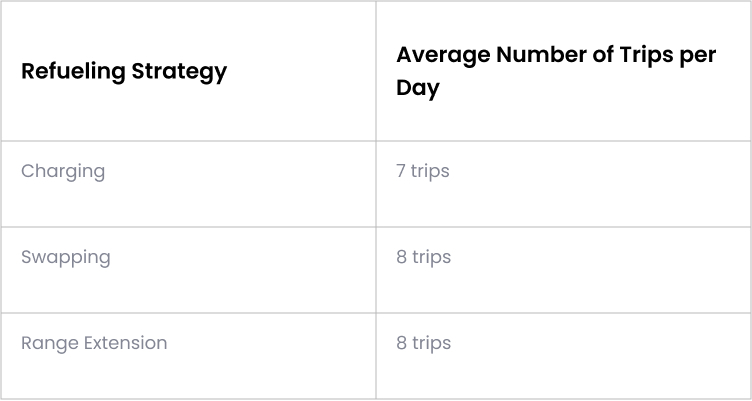Select the Average Number of Trips header
This screenshot has height=401, width=752.
coord(556,71)
